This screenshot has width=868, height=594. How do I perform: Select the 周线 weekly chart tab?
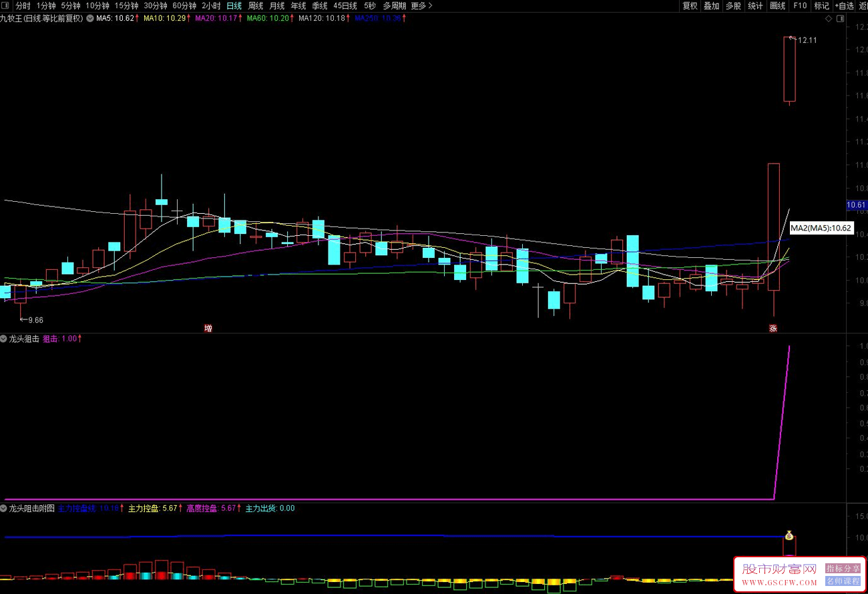point(256,5)
